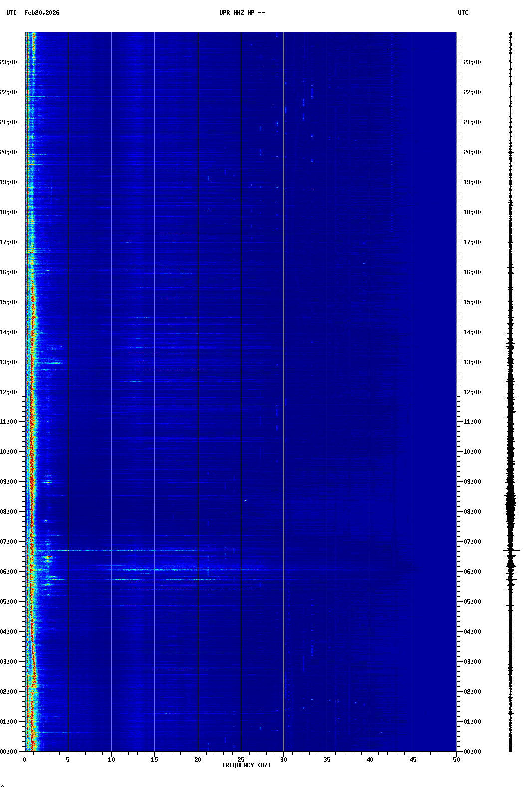
Task: Pick the 08:00 label on right axis
Action: [x=472, y=512]
